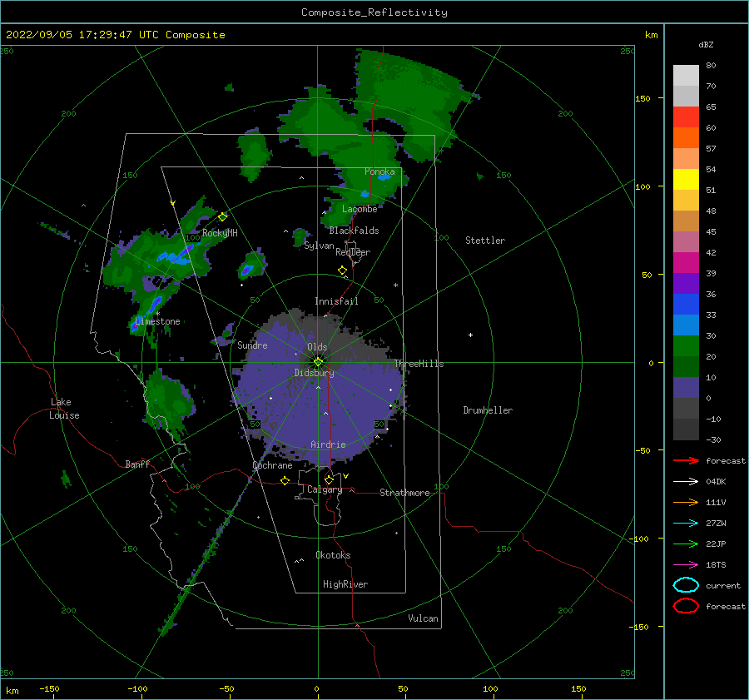The image size is (749, 700).
Task: Click the 04DK legend label
Action: [716, 481]
